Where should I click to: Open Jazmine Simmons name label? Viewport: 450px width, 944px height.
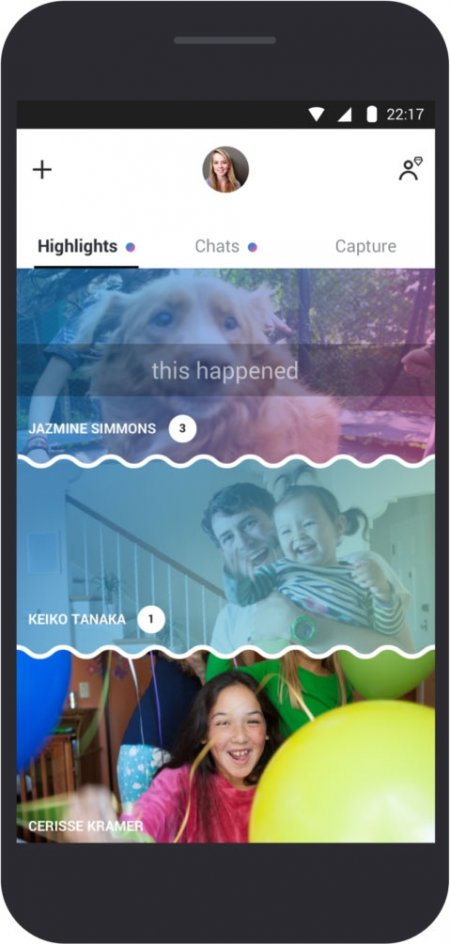[92, 429]
